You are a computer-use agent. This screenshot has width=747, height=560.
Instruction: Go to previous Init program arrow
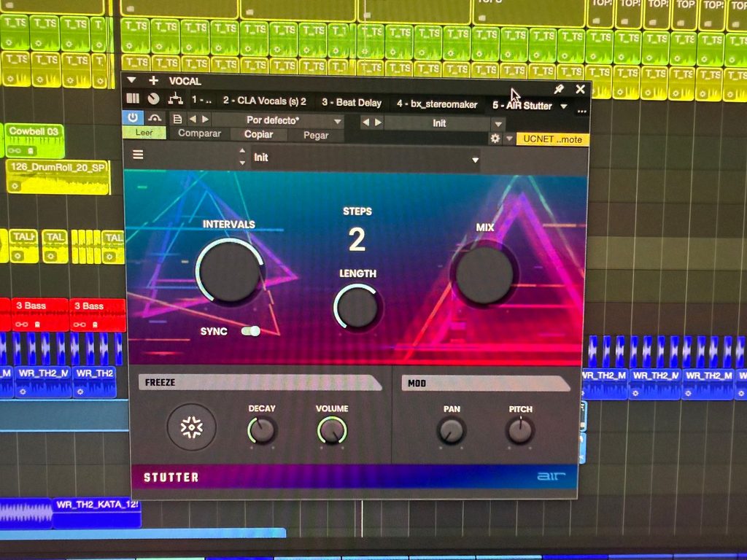(x=365, y=122)
